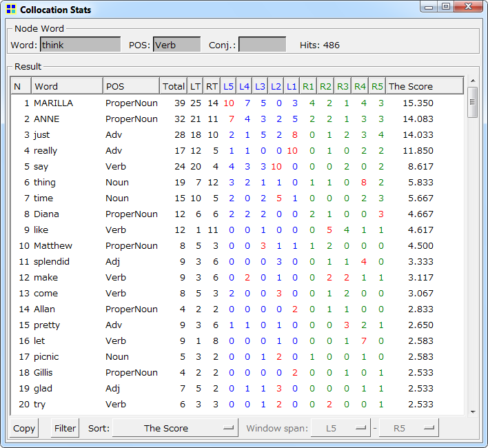
Task: Open the L5 window span dropdown
Action: (340, 428)
